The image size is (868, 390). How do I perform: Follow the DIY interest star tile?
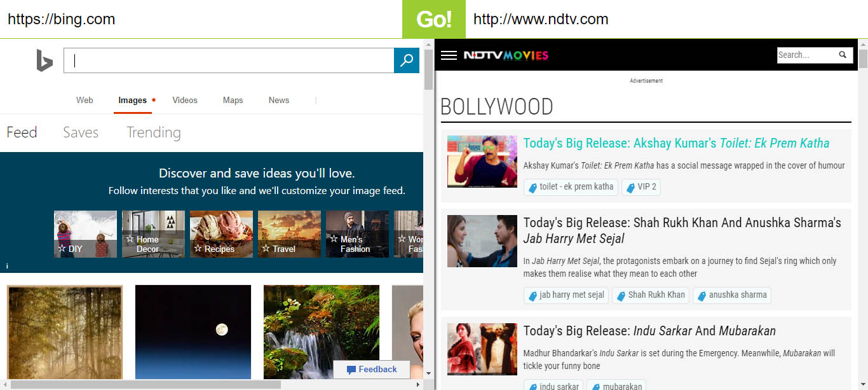coord(85,234)
